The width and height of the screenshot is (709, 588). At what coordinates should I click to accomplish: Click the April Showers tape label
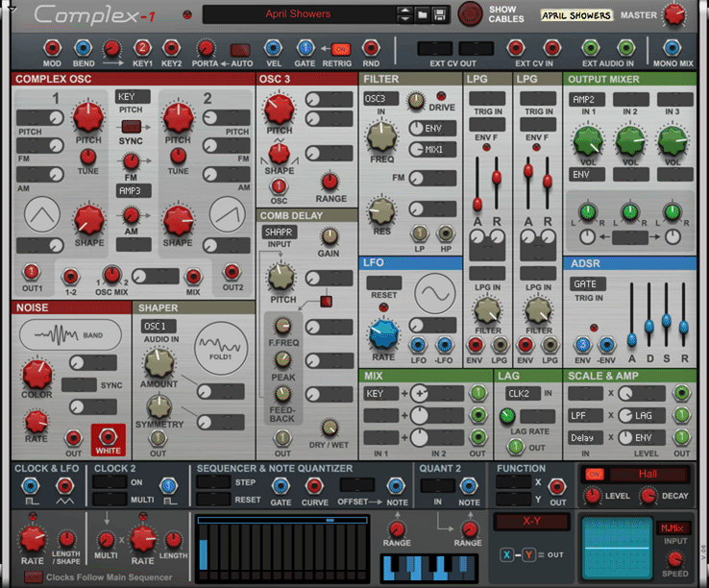pyautogui.click(x=576, y=15)
